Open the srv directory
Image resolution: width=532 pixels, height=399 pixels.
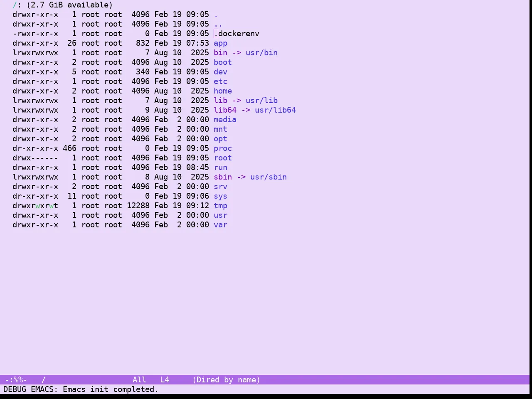pos(220,187)
